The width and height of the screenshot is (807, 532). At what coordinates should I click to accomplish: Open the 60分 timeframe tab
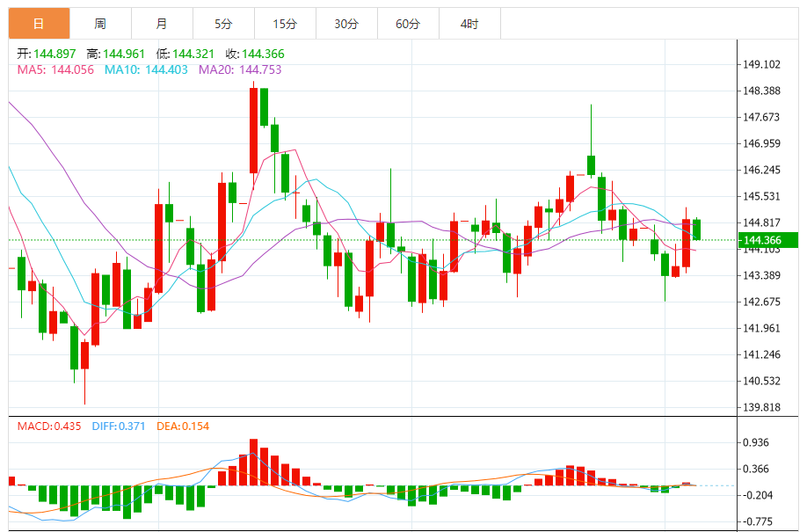point(408,24)
